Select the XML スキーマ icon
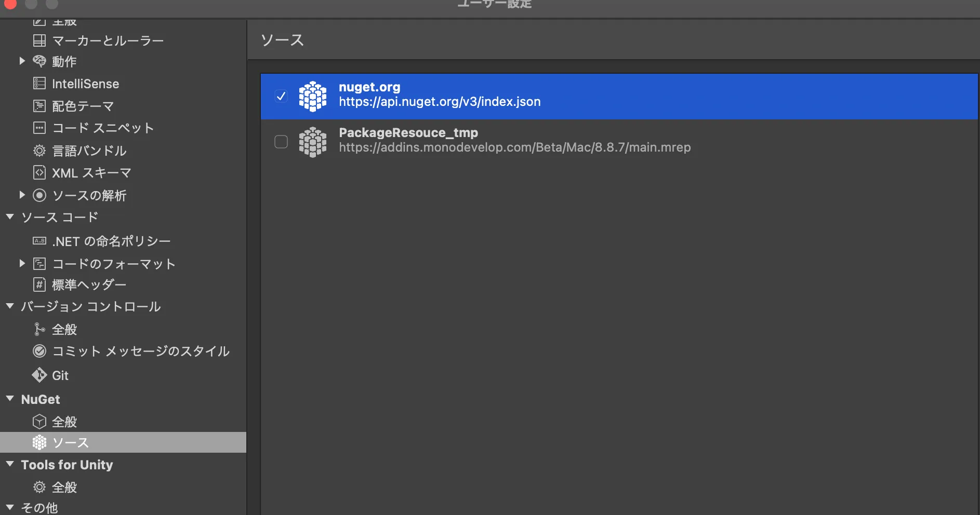This screenshot has width=980, height=515. click(x=39, y=172)
